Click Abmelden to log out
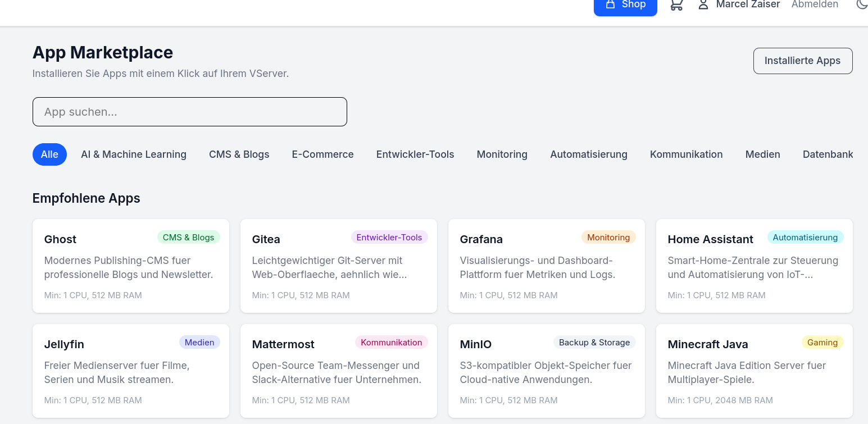The width and height of the screenshot is (868, 424). coord(815,4)
